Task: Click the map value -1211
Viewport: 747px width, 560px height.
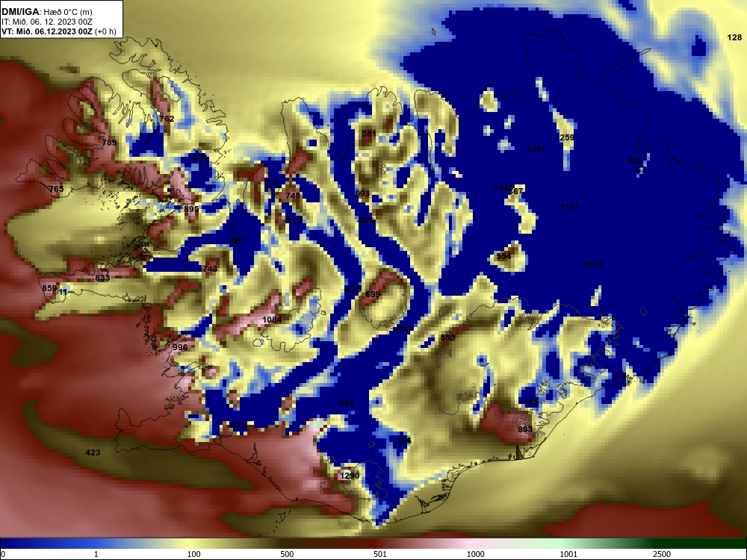Action: click(x=535, y=149)
